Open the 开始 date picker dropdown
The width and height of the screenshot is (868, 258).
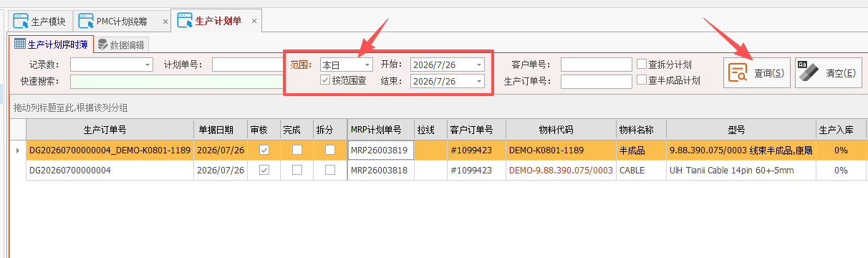[479, 64]
